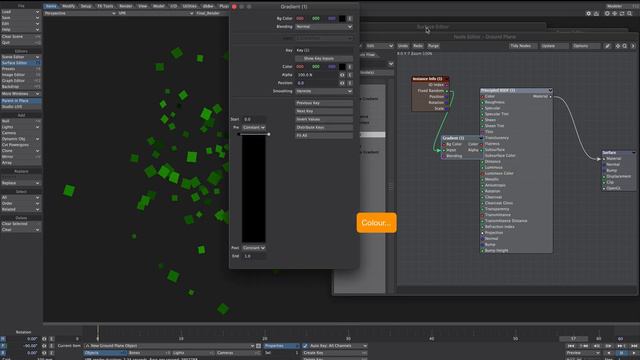Click the End value field in Gradient panel
Viewport: 640px width, 360px height.
click(x=253, y=256)
